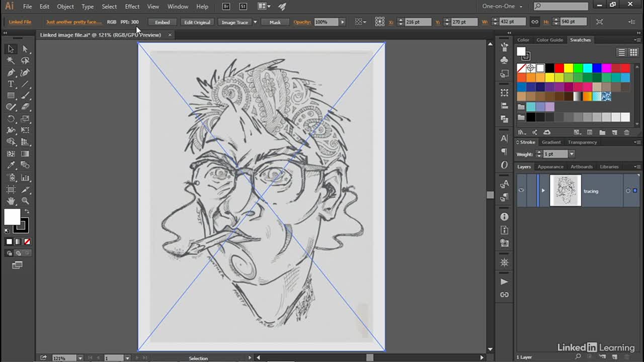This screenshot has width=644, height=362.
Task: Click the Embed button
Action: [x=162, y=22]
